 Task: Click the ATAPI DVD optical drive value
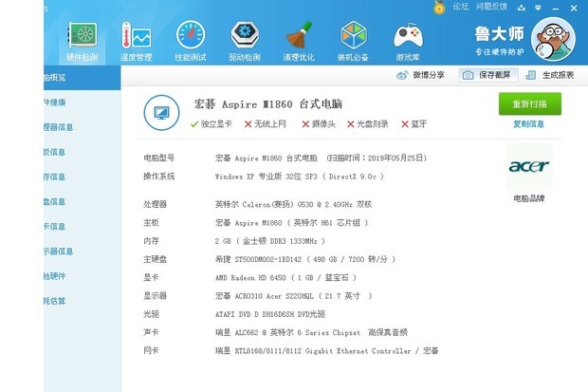(270, 314)
